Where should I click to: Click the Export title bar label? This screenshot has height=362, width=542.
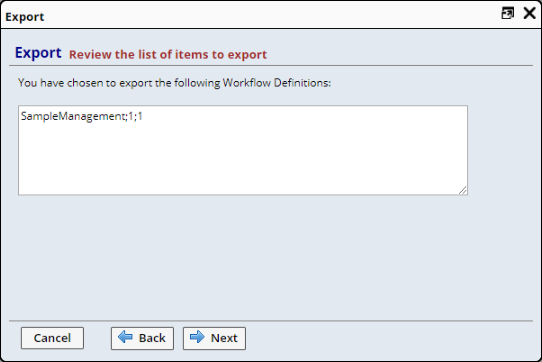pos(25,17)
